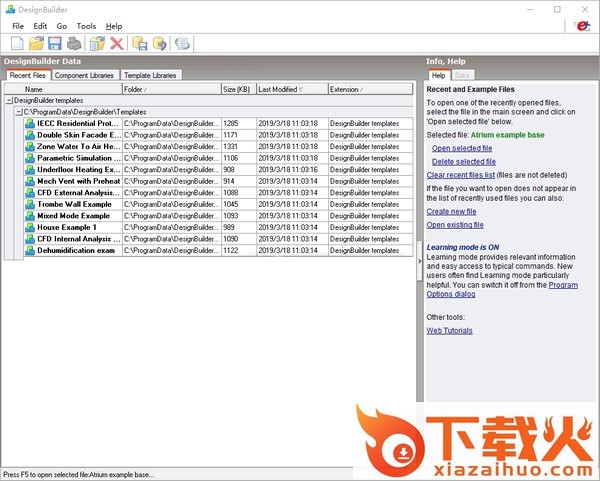Collapse the C:\ProgramData\DesignBuilder\Templates folder node
The image size is (600, 481).
pyautogui.click(x=19, y=112)
